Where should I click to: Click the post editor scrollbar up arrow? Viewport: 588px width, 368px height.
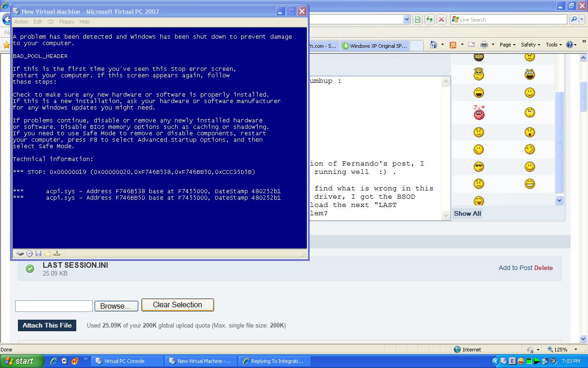pos(446,81)
